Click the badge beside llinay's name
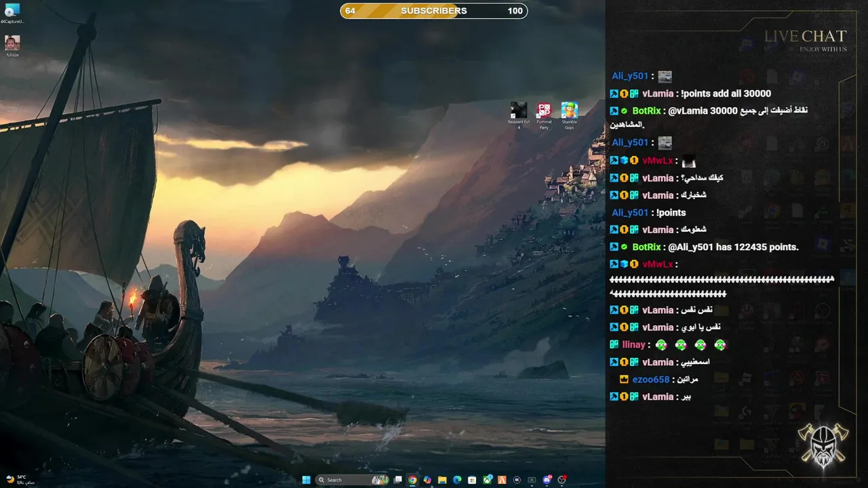 (614, 345)
